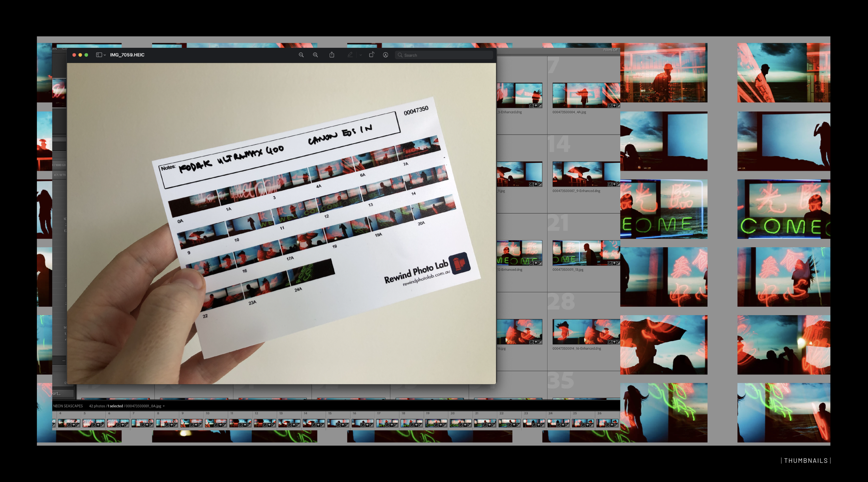868x482 pixels.
Task: Select filmstrip photo number 23
Action: [x=534, y=423]
